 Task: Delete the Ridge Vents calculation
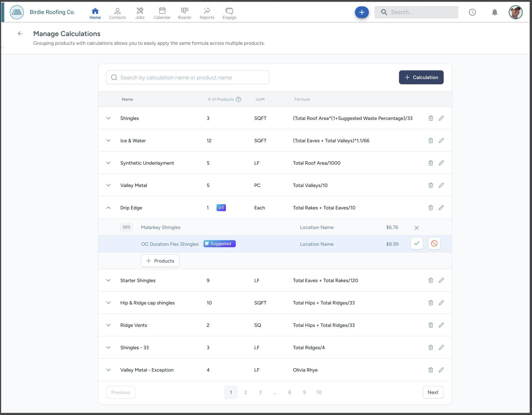coord(431,325)
